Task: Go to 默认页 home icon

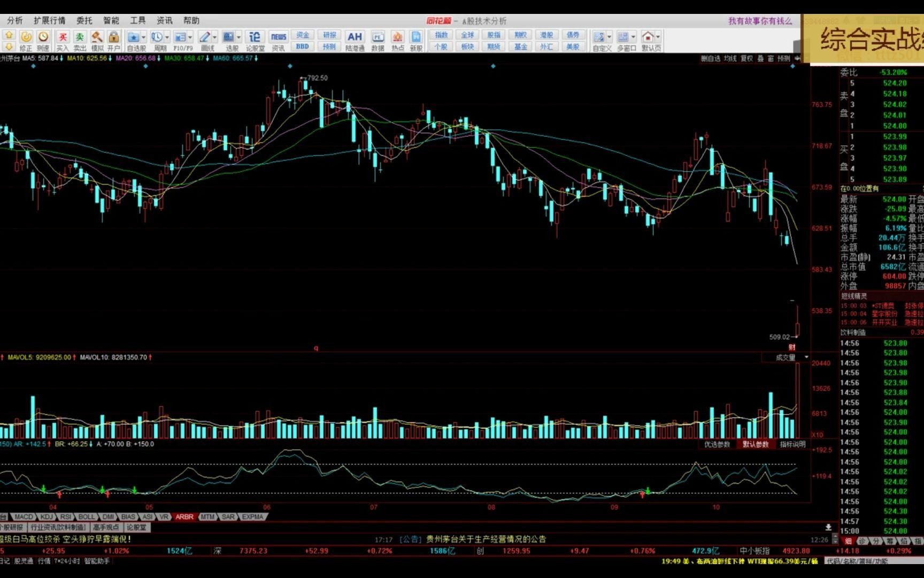Action: point(648,37)
